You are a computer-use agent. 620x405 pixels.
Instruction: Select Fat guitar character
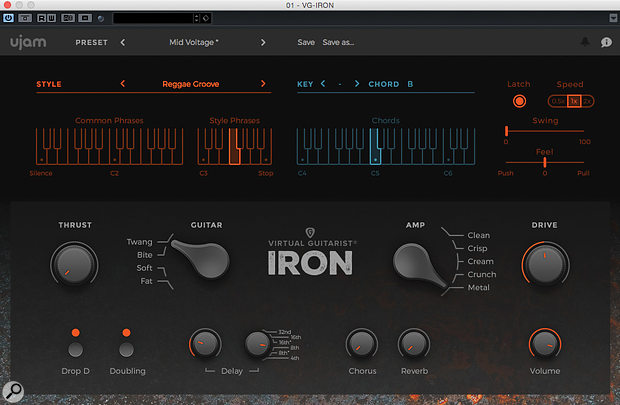tap(146, 281)
